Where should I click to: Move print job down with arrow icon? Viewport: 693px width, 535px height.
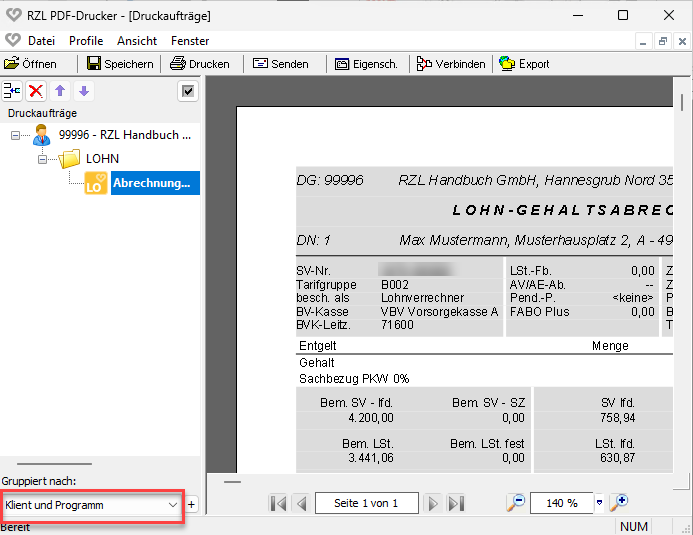(84, 91)
